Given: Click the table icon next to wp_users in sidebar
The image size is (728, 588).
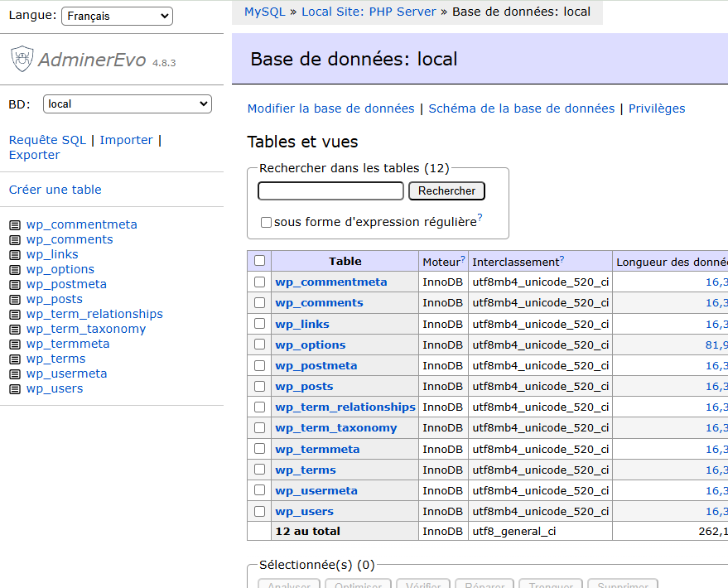Looking at the screenshot, I should coord(14,389).
